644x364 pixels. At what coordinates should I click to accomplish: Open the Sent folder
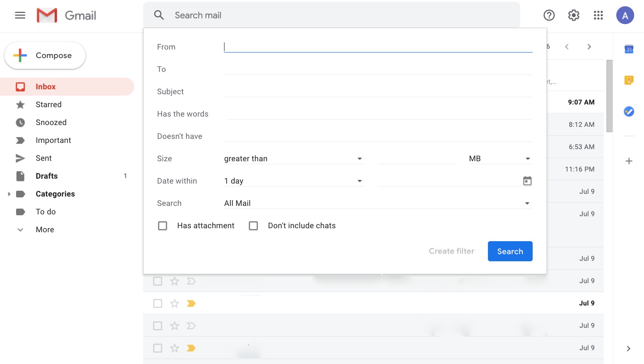[44, 158]
